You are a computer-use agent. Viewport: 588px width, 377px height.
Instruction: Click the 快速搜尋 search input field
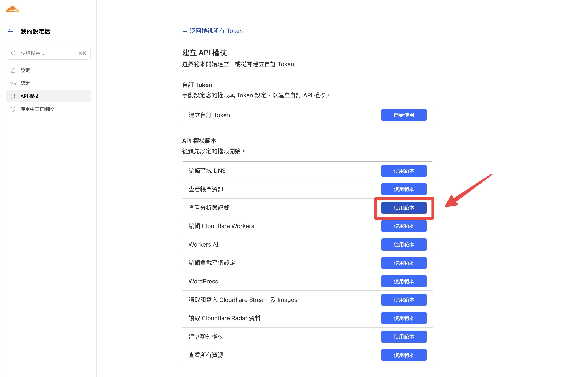[44, 53]
